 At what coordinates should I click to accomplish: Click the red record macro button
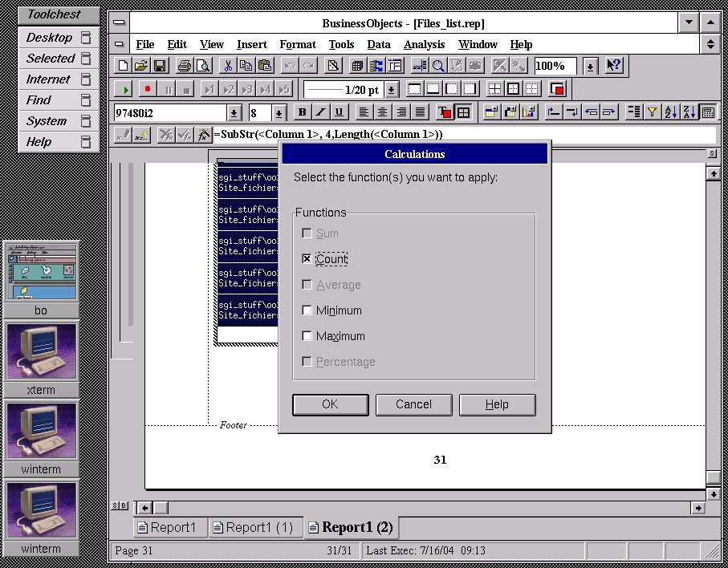146,89
